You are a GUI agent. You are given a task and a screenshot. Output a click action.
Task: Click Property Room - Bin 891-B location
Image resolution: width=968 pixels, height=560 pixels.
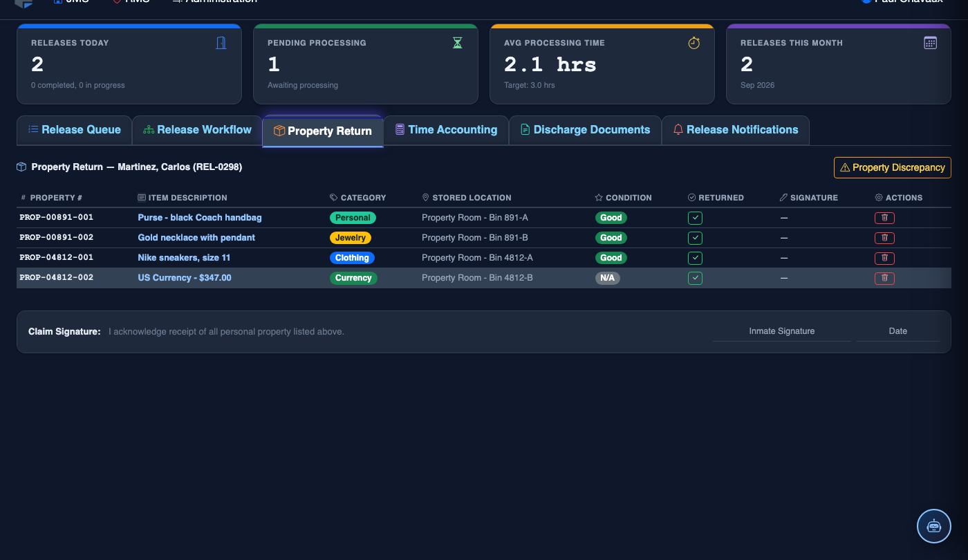475,238
